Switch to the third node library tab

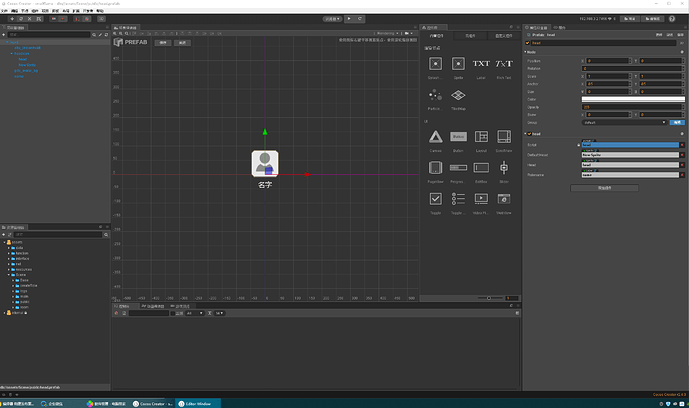click(x=504, y=36)
